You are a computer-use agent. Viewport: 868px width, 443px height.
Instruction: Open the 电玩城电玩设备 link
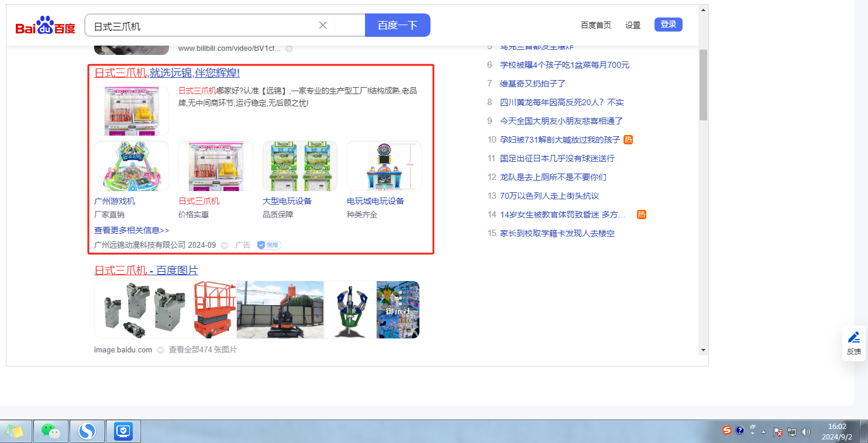coord(376,201)
